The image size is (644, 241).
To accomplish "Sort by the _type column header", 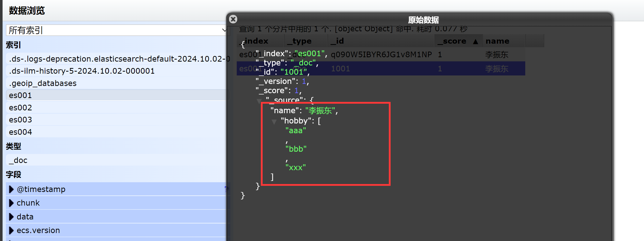I will click(x=306, y=41).
